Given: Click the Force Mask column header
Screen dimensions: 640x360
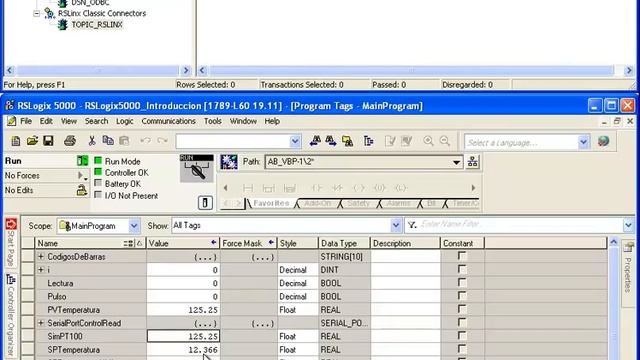Looking at the screenshot, I should click(249, 243).
